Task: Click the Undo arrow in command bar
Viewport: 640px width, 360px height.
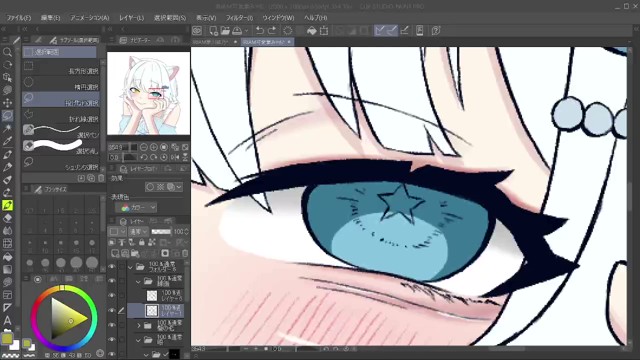Action: (260, 30)
